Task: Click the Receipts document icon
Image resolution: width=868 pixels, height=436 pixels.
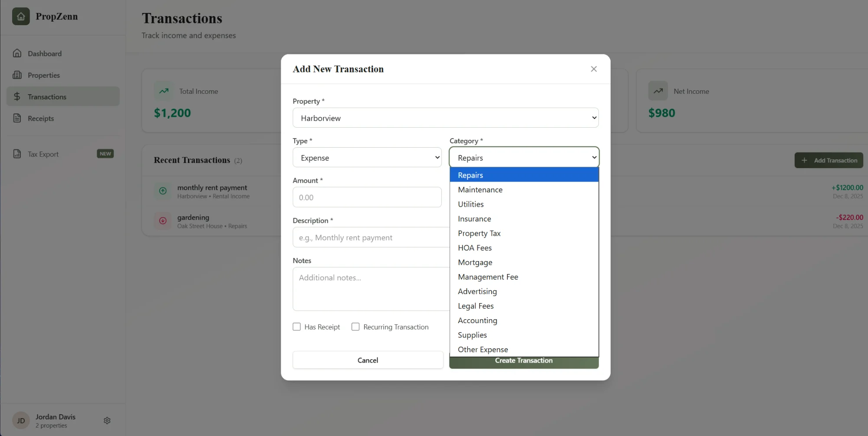Action: (16, 118)
